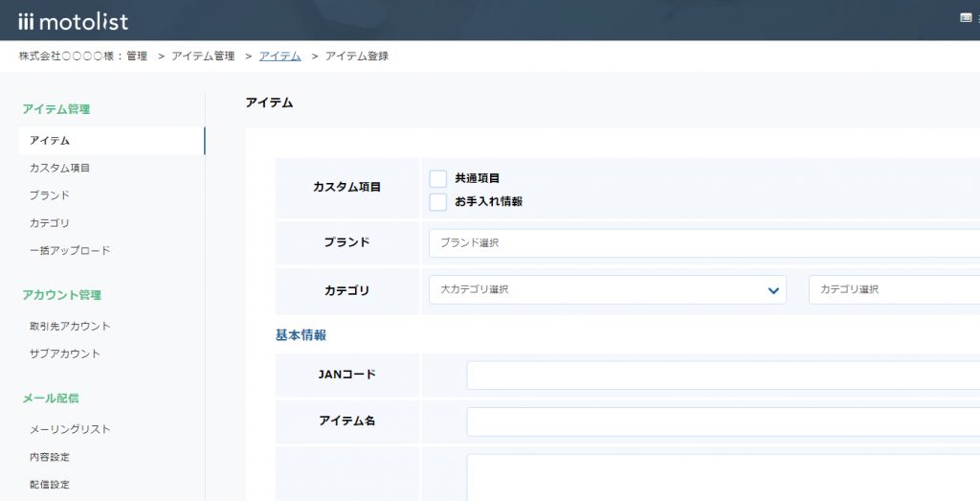Open サブアカウント in the sidebar

(65, 354)
